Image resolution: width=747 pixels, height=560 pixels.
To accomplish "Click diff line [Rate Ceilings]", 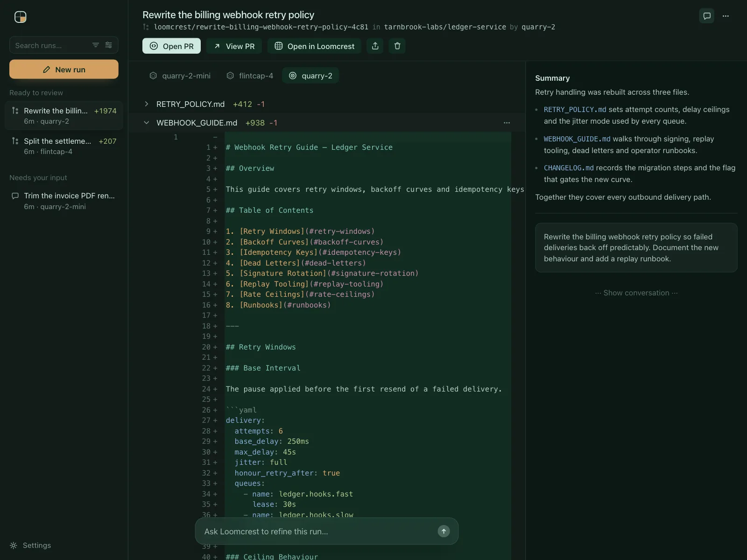I will [300, 294].
